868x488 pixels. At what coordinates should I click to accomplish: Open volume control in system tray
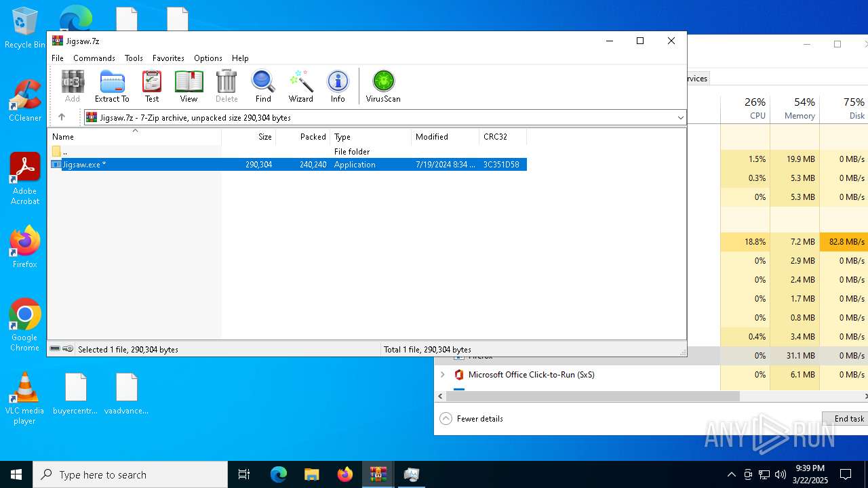tap(781, 474)
